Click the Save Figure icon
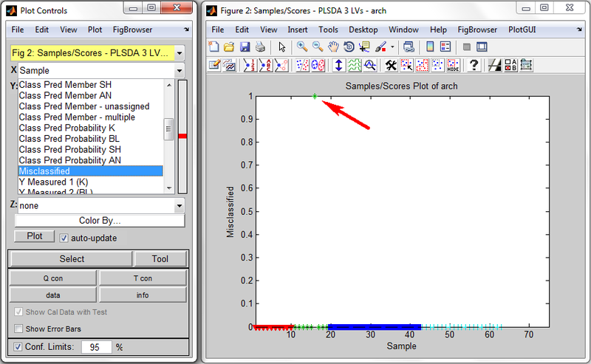Screen dimensions: 591x364 click(244, 47)
